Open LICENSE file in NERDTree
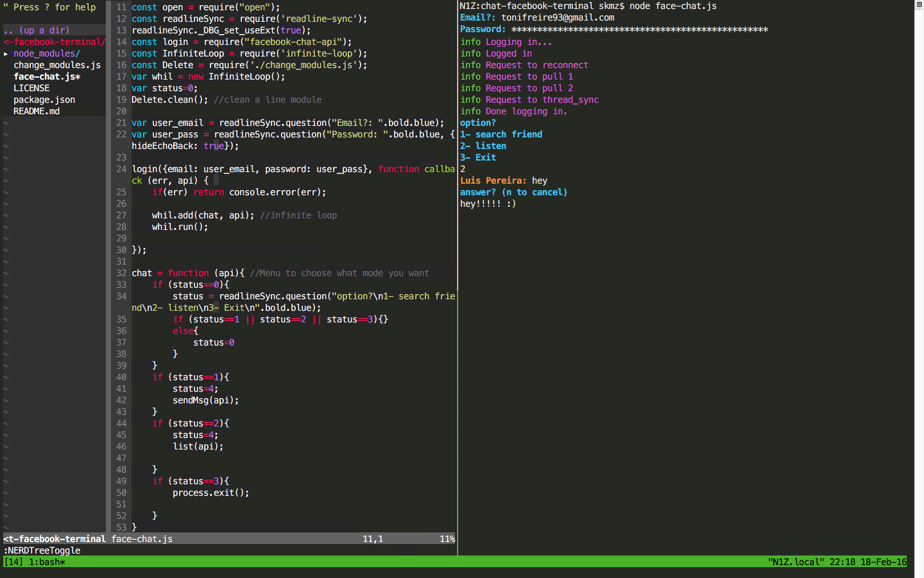 31,88
